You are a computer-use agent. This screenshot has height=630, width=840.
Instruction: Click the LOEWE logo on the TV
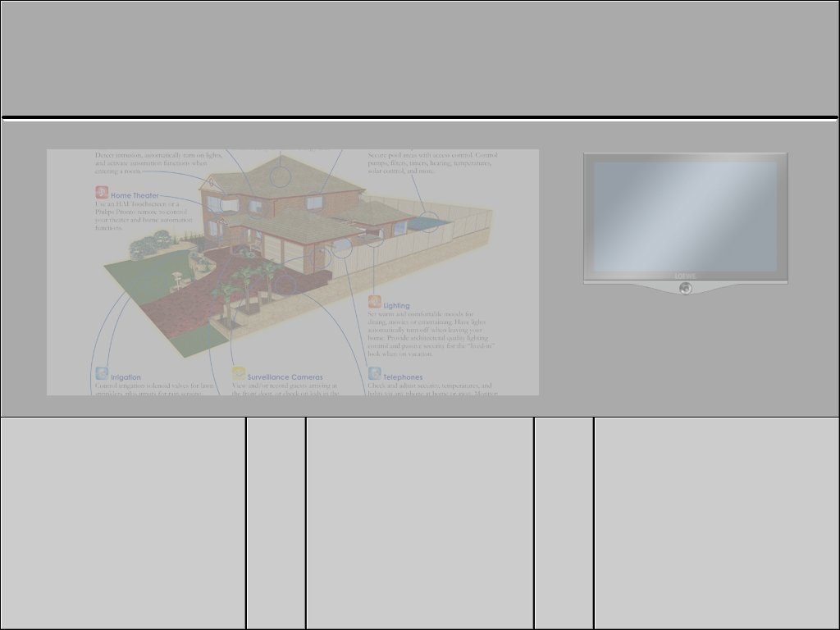685,276
